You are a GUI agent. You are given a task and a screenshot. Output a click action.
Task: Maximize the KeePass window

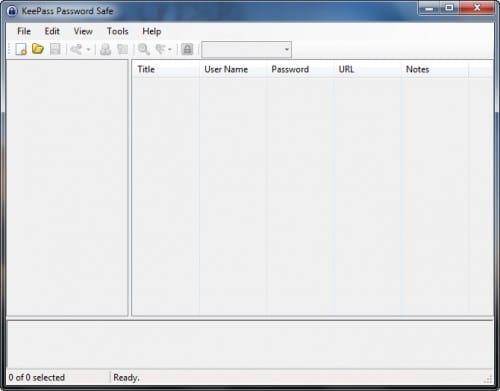[450, 8]
